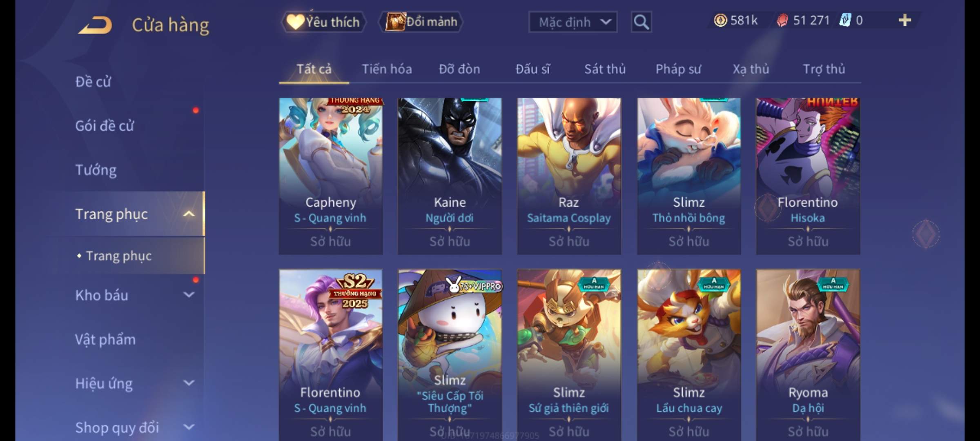Open Đổi mảnh fragment exchange button
Screen dimensions: 980x441
click(421, 22)
